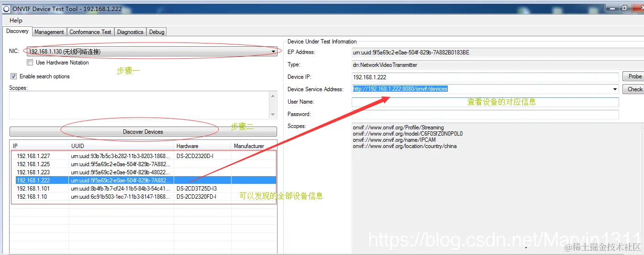Viewport: 644px width, 255px height.
Task: Maximize the ONVIF Device Test Tool window
Action: [625, 8]
